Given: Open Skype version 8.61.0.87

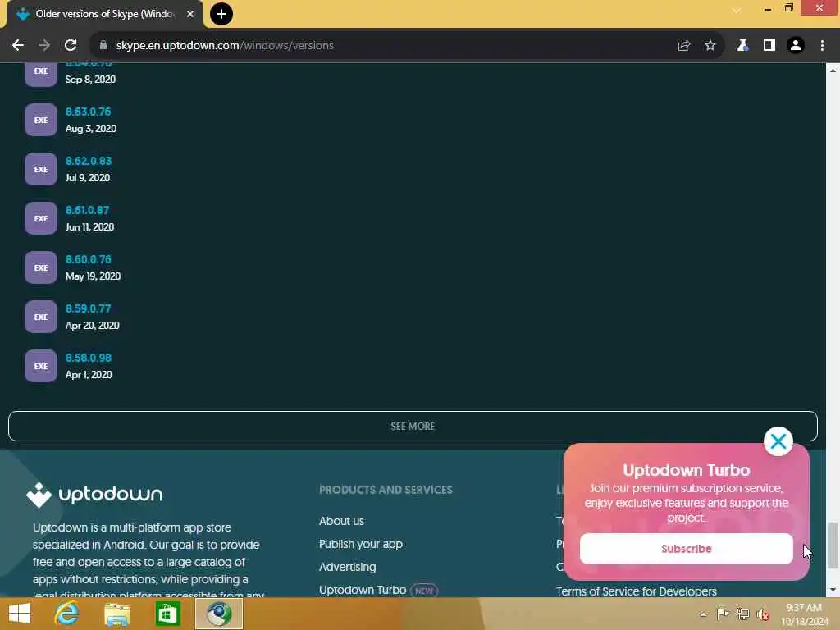Looking at the screenshot, I should pyautogui.click(x=87, y=211).
